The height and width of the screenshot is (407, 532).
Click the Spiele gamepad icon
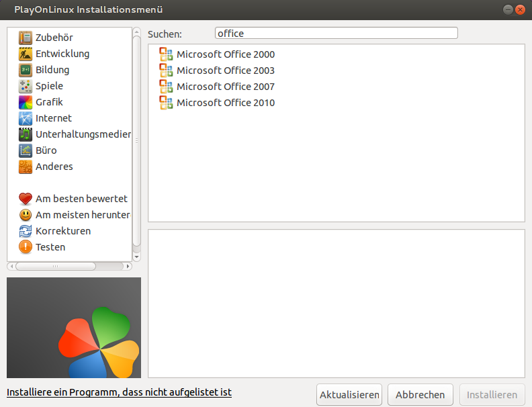pos(26,86)
